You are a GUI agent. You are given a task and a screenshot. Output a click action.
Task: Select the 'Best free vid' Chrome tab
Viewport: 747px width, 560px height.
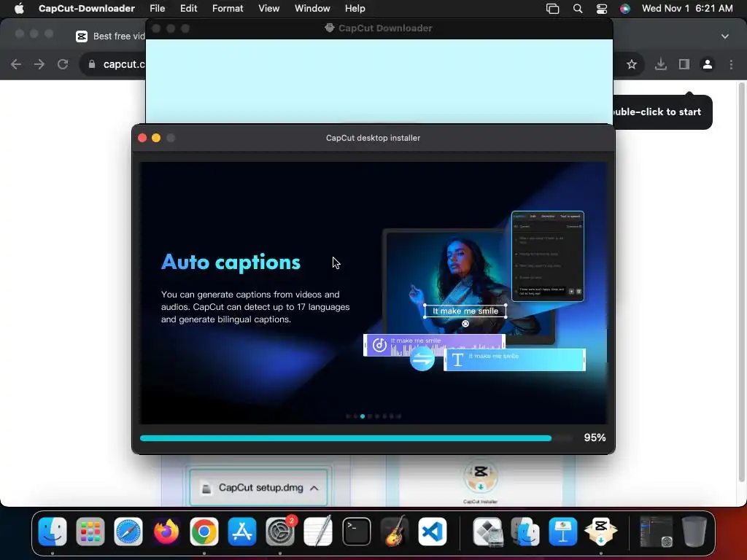click(111, 36)
